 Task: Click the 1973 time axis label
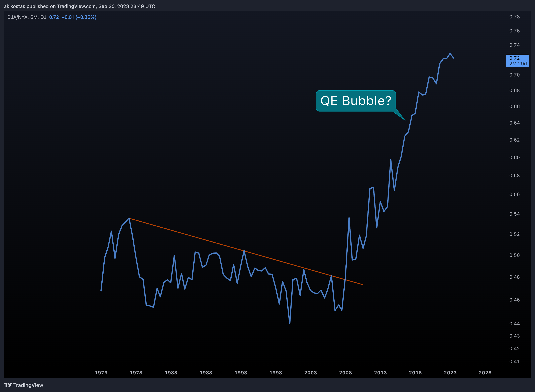pos(101,373)
